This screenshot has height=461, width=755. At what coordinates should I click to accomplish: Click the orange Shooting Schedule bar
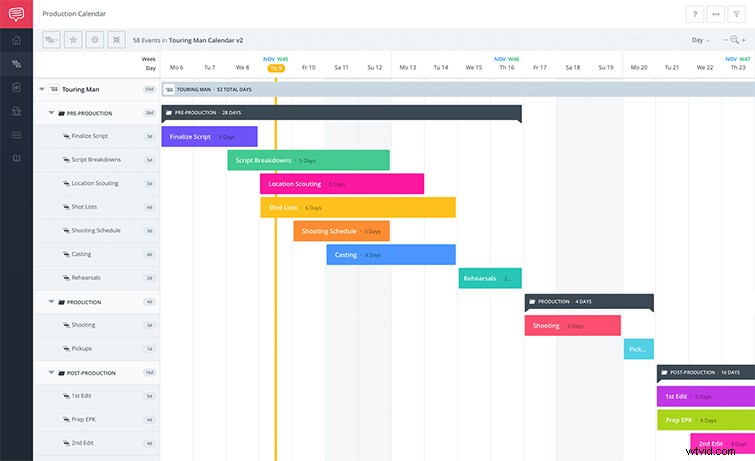341,231
